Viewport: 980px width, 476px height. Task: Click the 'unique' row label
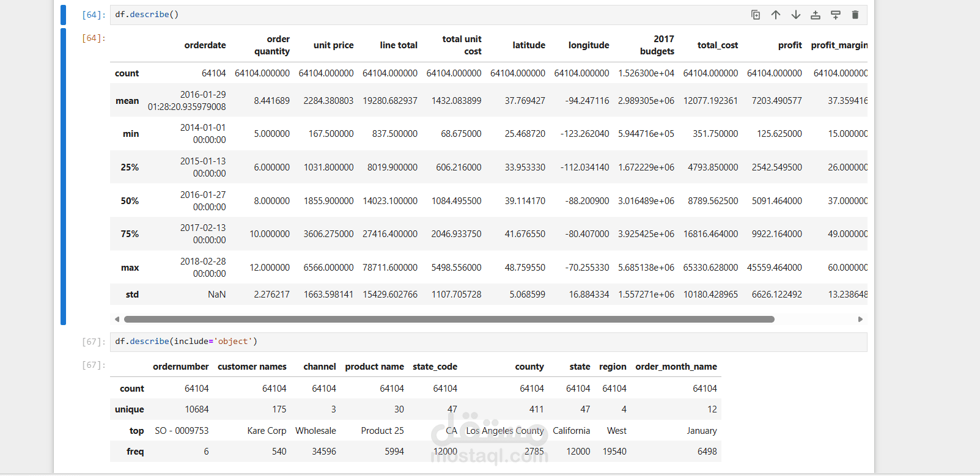(x=130, y=409)
